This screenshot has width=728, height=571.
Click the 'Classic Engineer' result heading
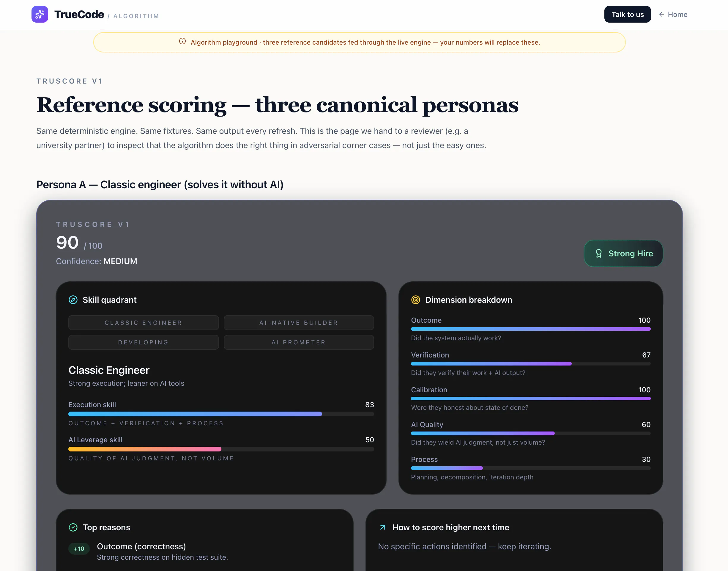coord(109,370)
